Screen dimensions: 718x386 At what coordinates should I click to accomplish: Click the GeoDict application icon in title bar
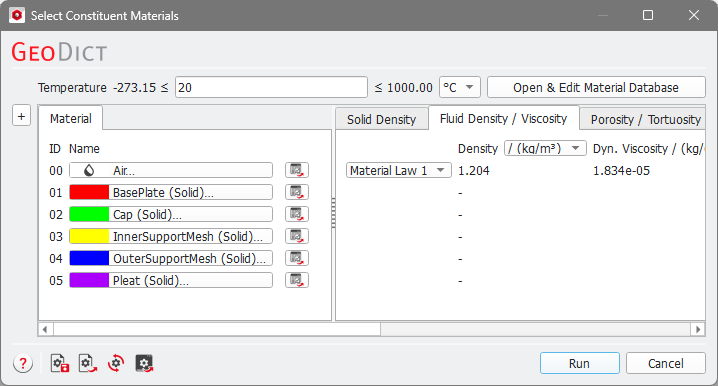pyautogui.click(x=17, y=16)
